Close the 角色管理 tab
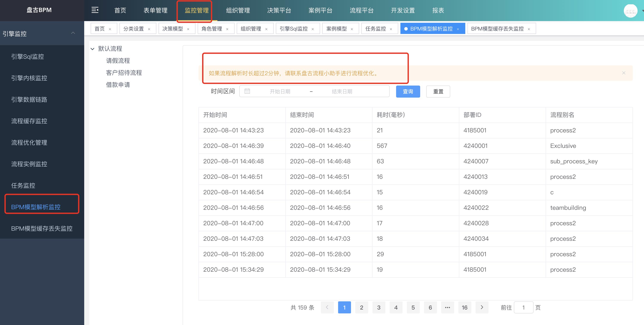The image size is (644, 325). tap(227, 29)
